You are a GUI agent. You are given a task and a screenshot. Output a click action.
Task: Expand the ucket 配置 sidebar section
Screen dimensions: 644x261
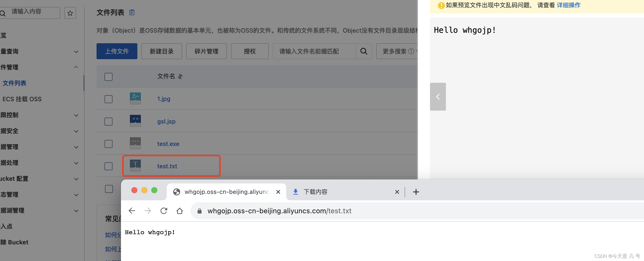click(x=76, y=179)
